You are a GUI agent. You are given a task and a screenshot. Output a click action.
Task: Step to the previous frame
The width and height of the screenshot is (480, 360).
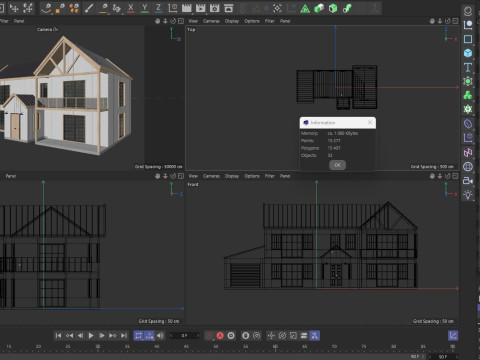tap(80, 336)
